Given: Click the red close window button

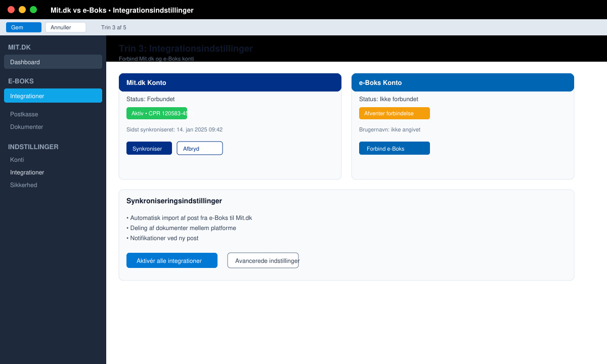Looking at the screenshot, I should [x=11, y=10].
